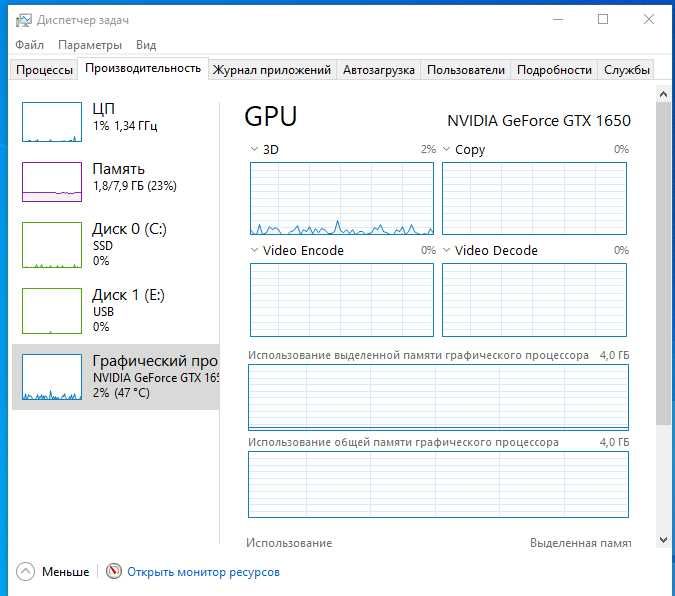This screenshot has height=596, width=675.
Task: Open the Параметры menu
Action: [x=90, y=45]
